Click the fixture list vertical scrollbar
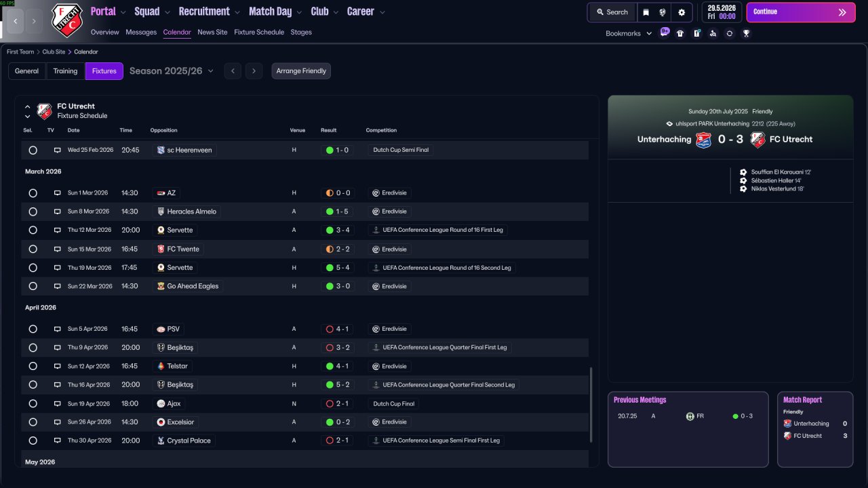The height and width of the screenshot is (488, 868). tap(591, 405)
